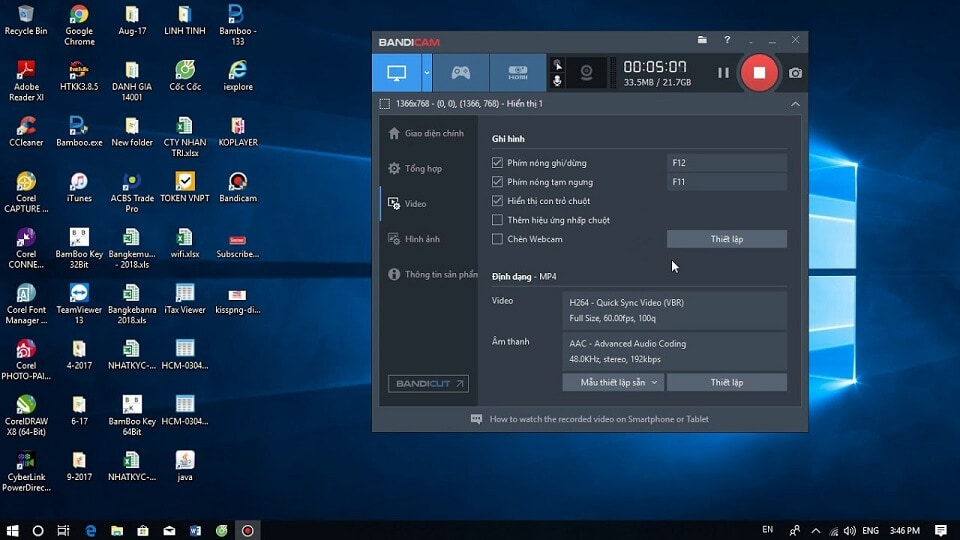Select iTunes desktop icon
The image size is (960, 540).
(x=79, y=187)
